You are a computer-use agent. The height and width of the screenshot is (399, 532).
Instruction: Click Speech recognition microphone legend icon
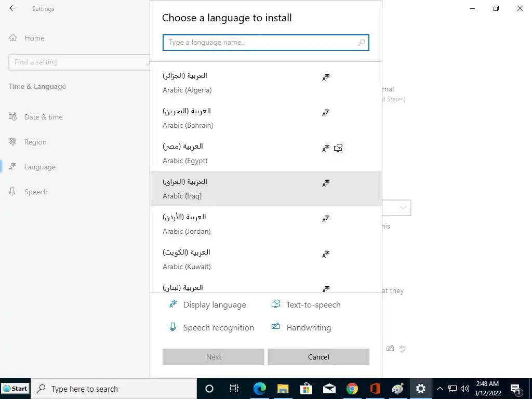coord(172,327)
